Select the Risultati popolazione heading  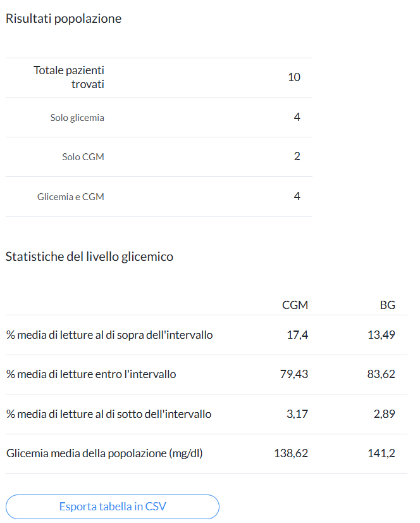(63, 18)
